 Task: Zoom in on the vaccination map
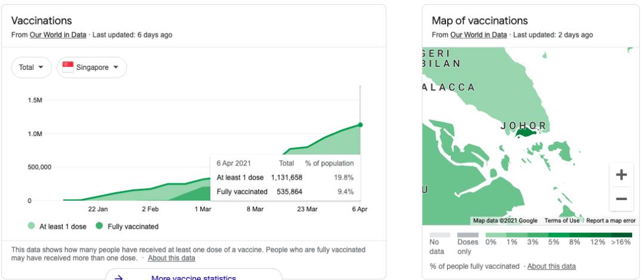pyautogui.click(x=621, y=175)
